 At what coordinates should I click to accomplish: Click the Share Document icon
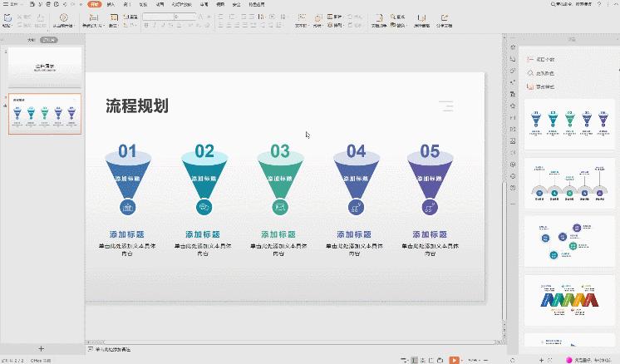[444, 17]
